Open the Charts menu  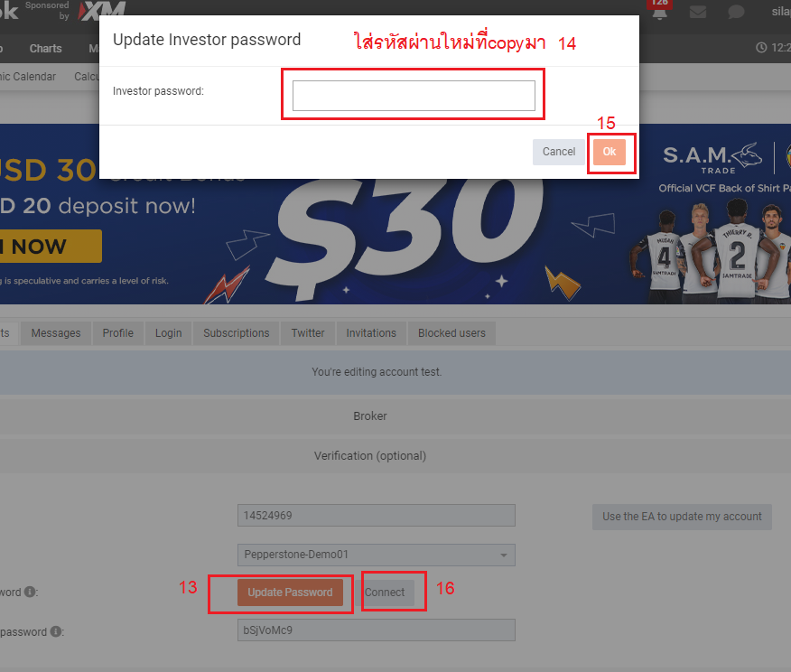click(x=45, y=49)
